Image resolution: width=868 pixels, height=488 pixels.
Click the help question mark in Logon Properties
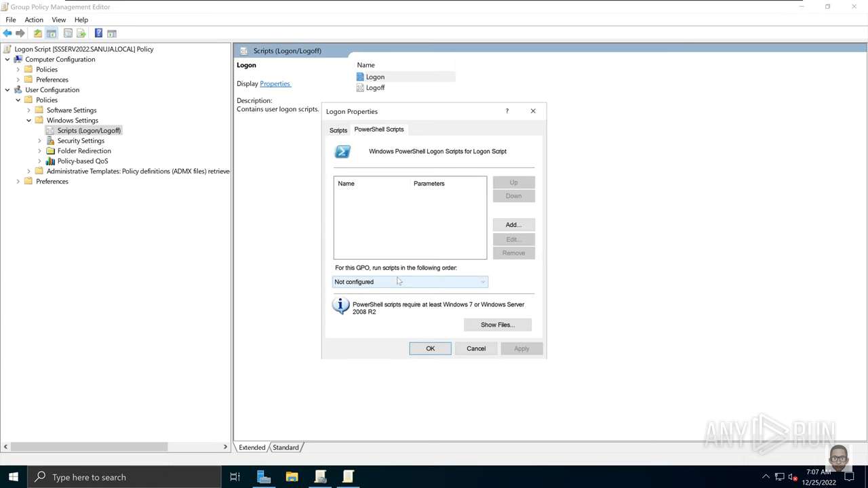click(507, 111)
